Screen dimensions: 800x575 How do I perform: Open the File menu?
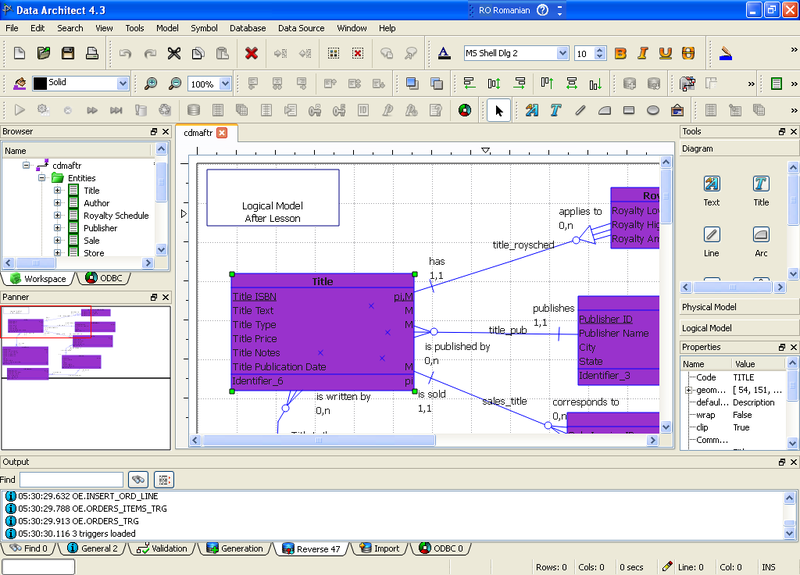[12, 28]
